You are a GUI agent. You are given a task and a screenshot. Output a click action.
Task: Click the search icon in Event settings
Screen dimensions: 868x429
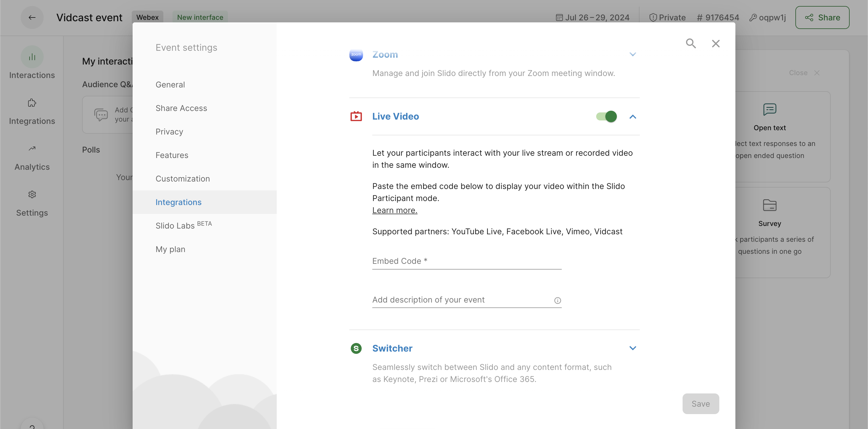[691, 43]
